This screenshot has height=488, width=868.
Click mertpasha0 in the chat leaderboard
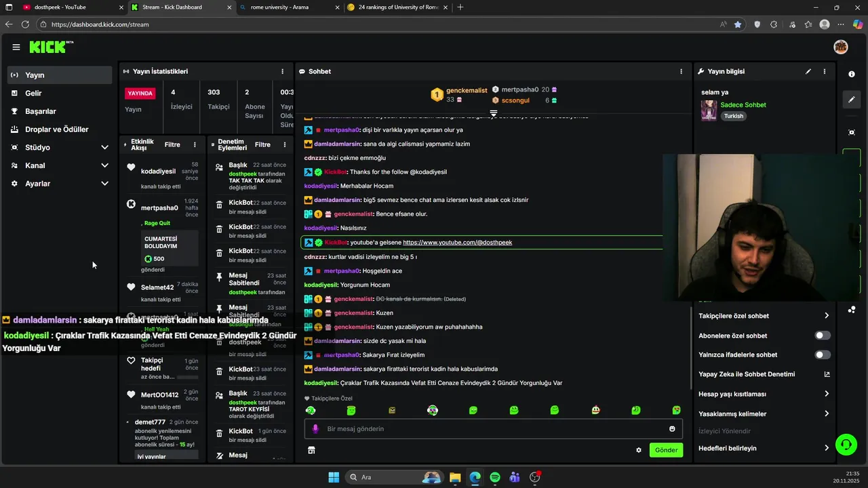520,89
